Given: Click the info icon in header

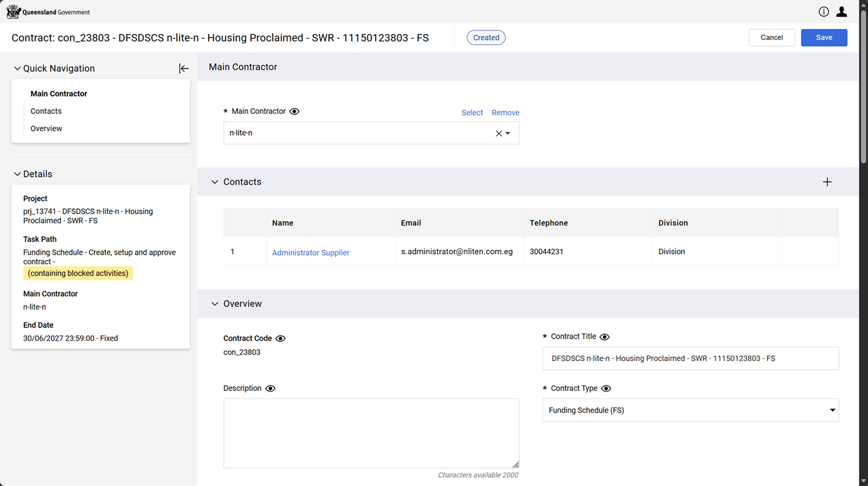Looking at the screenshot, I should pyautogui.click(x=824, y=12).
